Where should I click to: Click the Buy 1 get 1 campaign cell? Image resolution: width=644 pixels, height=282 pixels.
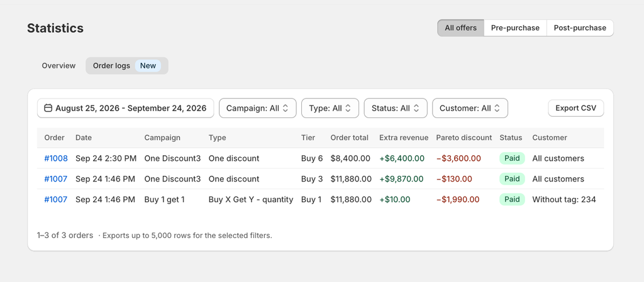(x=164, y=200)
